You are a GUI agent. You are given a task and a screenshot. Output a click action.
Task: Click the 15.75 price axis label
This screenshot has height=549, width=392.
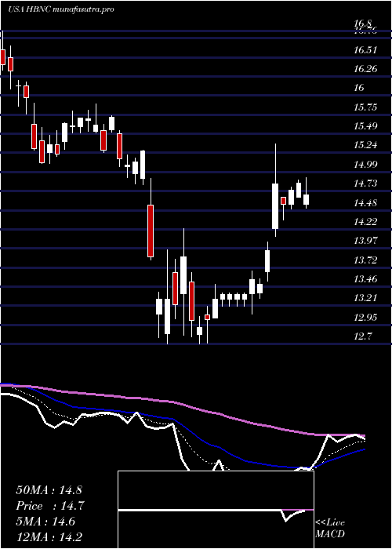[x=365, y=107]
